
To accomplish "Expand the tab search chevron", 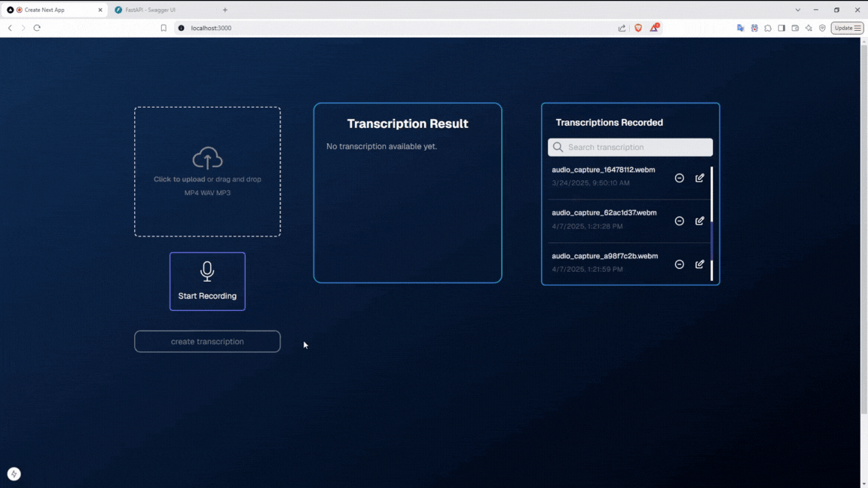I will click(798, 10).
